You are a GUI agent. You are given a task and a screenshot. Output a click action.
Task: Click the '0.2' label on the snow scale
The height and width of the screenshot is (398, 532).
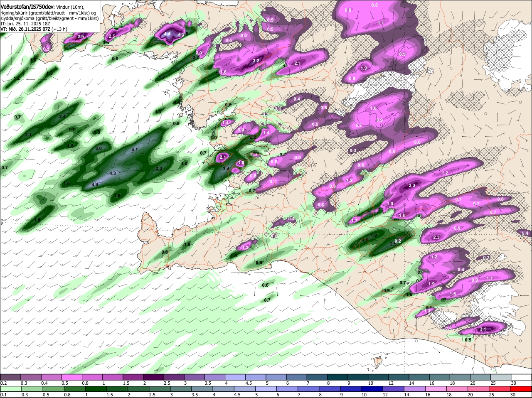3,383
